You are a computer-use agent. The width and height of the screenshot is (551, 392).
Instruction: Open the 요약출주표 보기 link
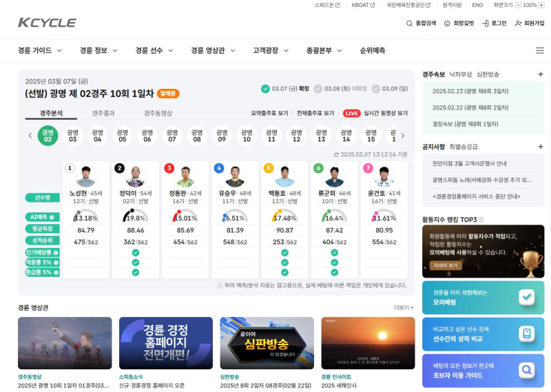click(269, 113)
